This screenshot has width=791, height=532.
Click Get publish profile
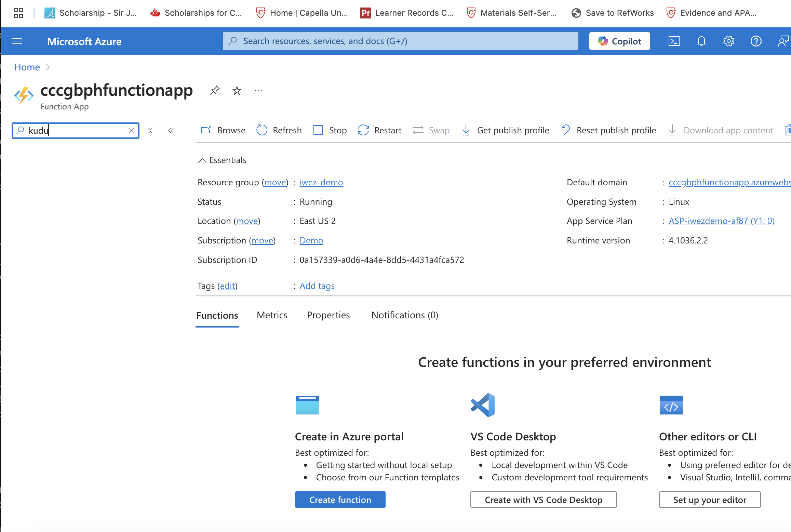point(505,130)
